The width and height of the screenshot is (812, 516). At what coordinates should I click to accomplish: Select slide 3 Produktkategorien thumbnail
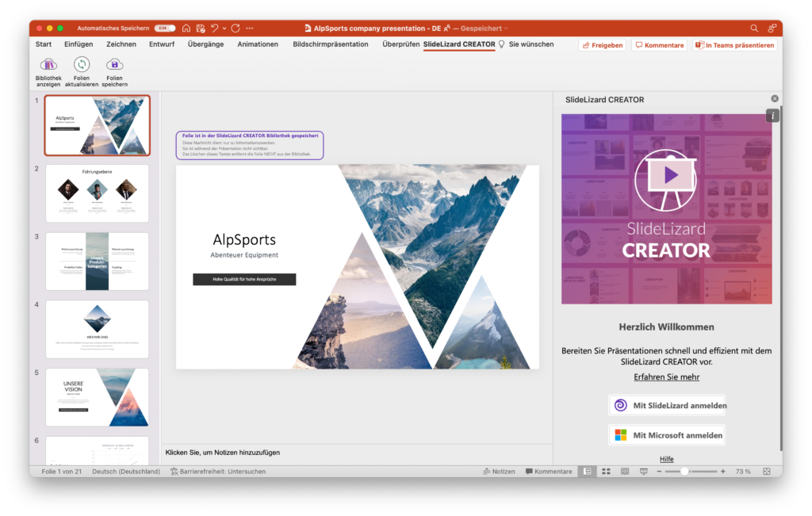[x=98, y=262]
